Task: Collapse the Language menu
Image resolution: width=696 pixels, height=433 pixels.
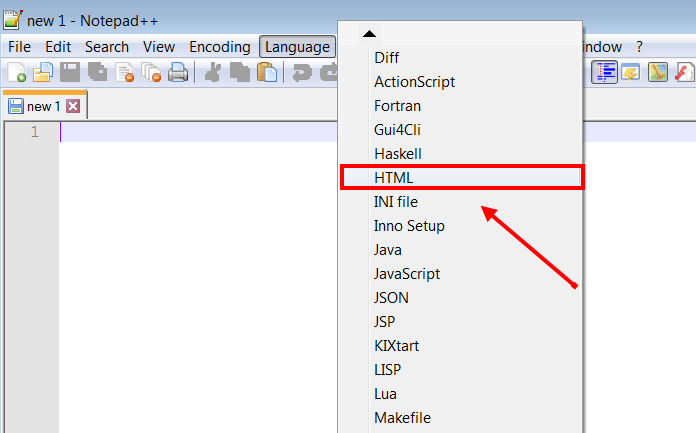Action: 297,47
